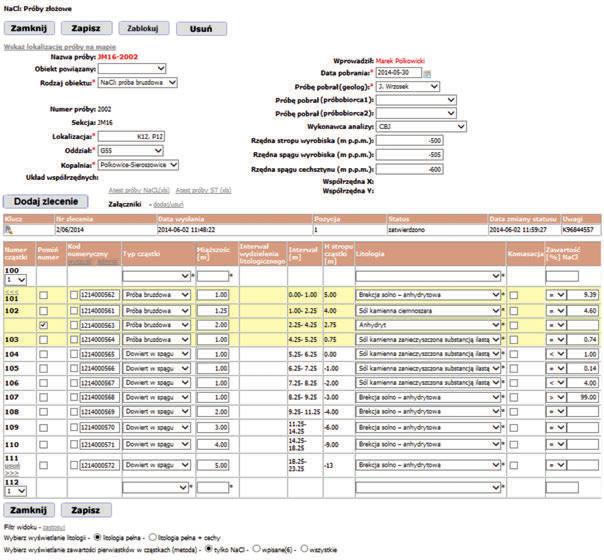Viewport: 604px width, 560px height.
Task: Click the Rzędna stropu wyrobiska field
Action: click(x=409, y=141)
